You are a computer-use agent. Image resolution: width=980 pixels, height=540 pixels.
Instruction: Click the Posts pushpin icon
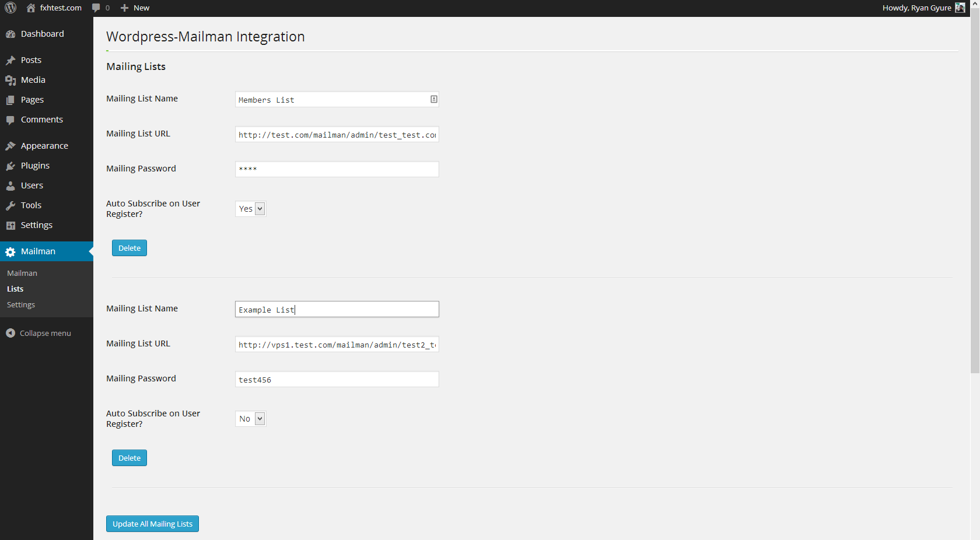[10, 61]
